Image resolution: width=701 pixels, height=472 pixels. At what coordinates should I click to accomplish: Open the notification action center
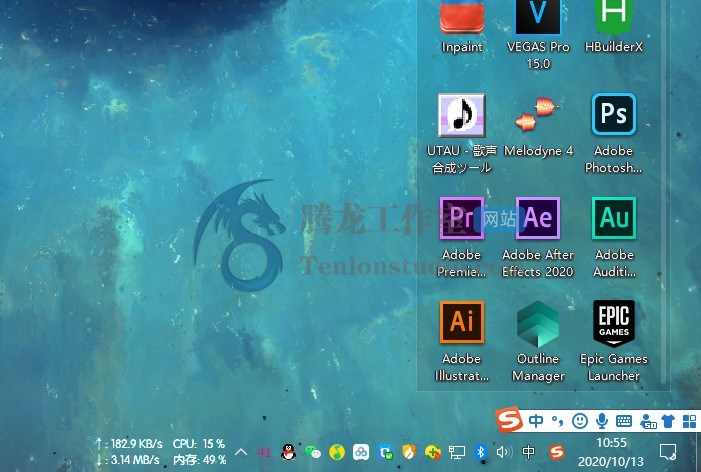click(667, 452)
